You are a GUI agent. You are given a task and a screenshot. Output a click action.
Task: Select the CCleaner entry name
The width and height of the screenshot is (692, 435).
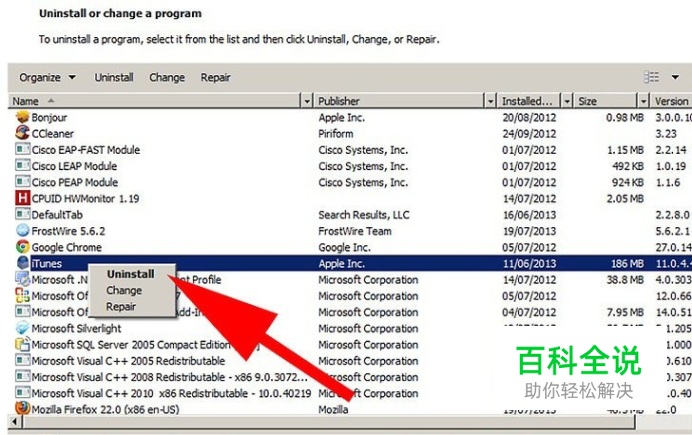pos(53,134)
